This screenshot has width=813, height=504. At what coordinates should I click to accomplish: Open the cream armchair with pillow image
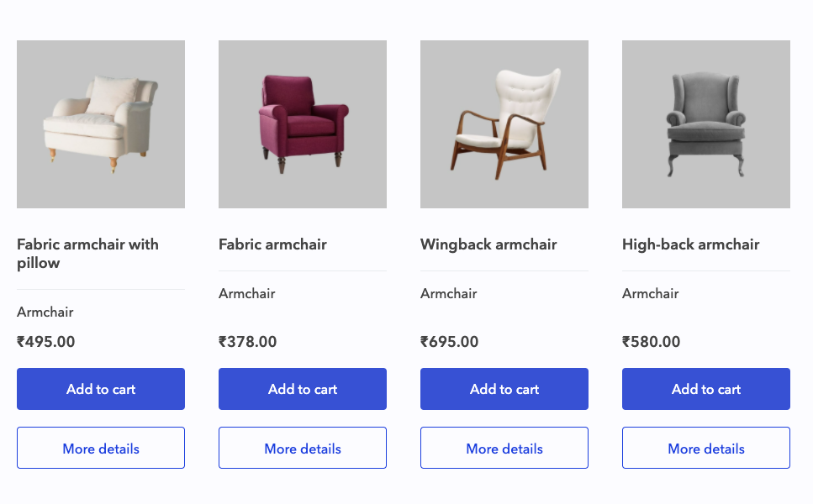tap(101, 124)
